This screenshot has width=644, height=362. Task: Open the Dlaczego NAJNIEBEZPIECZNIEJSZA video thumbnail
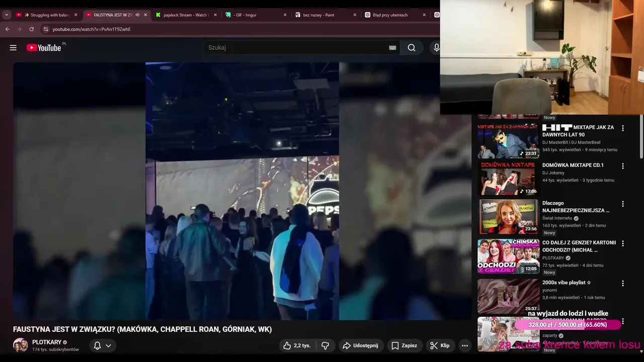click(x=508, y=217)
